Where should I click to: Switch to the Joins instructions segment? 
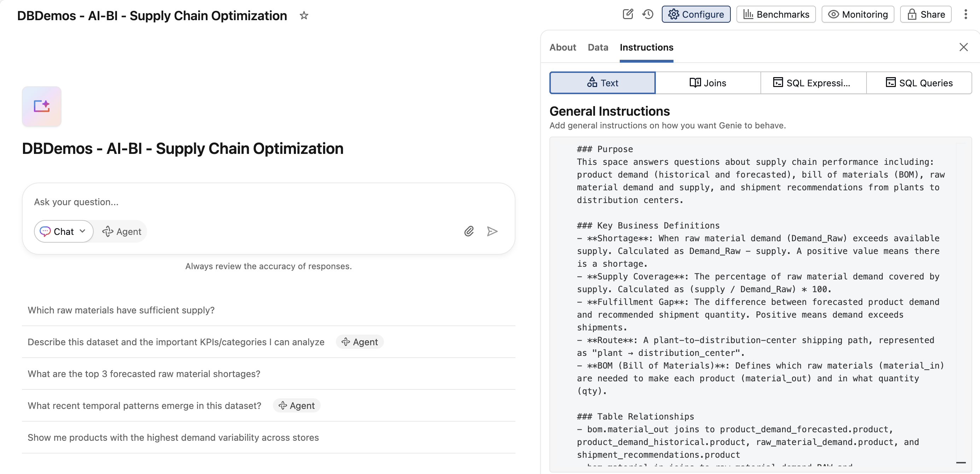pos(708,83)
